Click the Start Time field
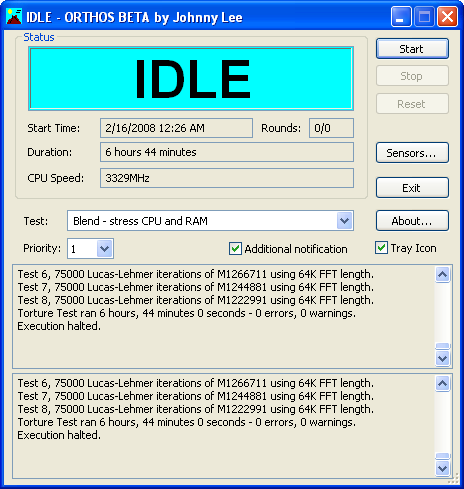This screenshot has width=464, height=489. 176,128
